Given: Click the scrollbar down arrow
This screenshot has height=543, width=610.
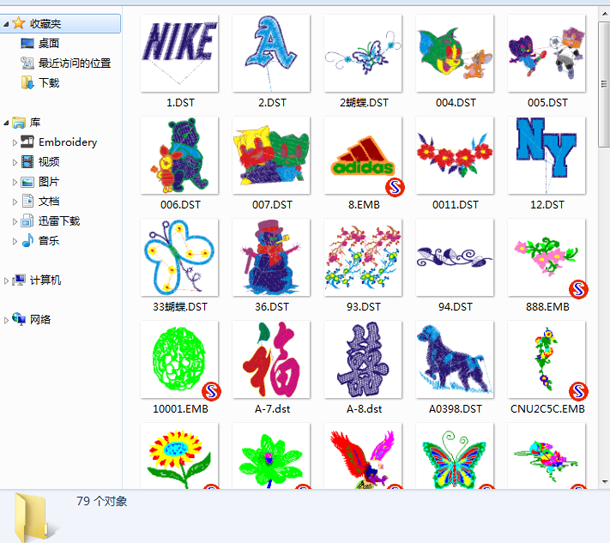Looking at the screenshot, I should coord(604,482).
